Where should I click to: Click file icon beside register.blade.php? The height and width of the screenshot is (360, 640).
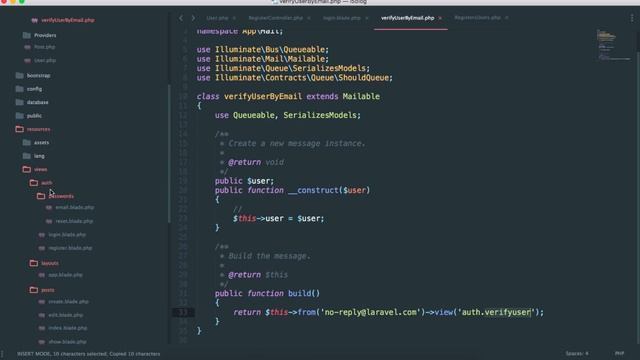click(x=42, y=248)
